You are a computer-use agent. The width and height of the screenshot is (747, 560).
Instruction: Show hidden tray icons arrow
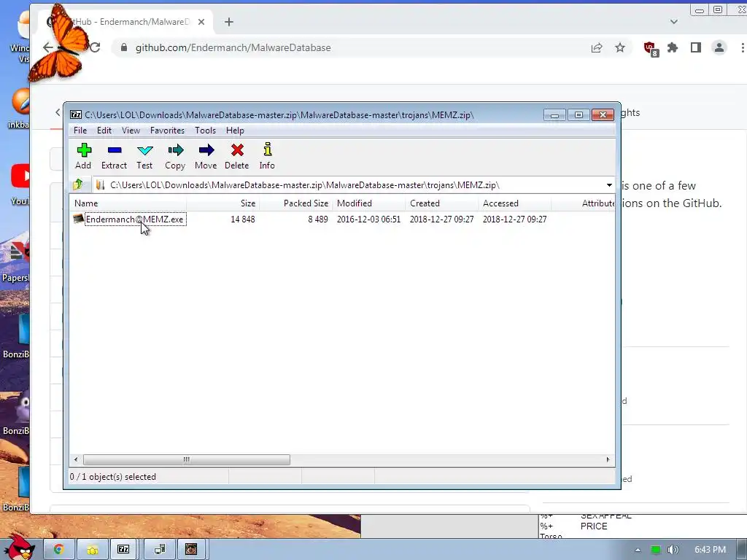coord(638,550)
